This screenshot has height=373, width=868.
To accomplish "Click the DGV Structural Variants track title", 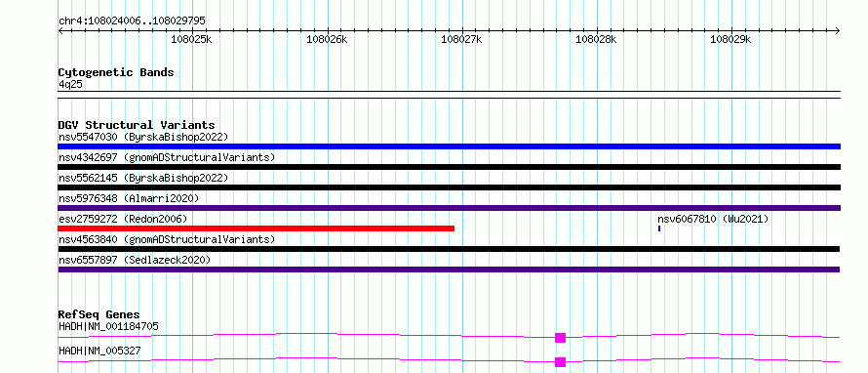I will (137, 125).
